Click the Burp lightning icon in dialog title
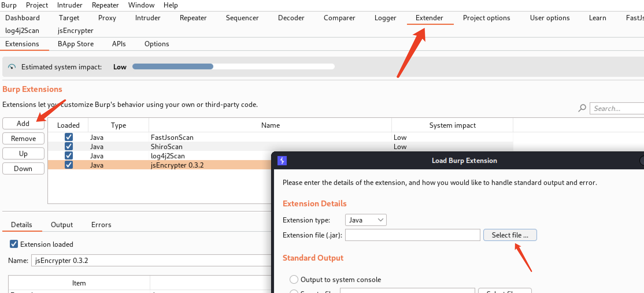Screen dimensions: 644x293 coord(282,160)
